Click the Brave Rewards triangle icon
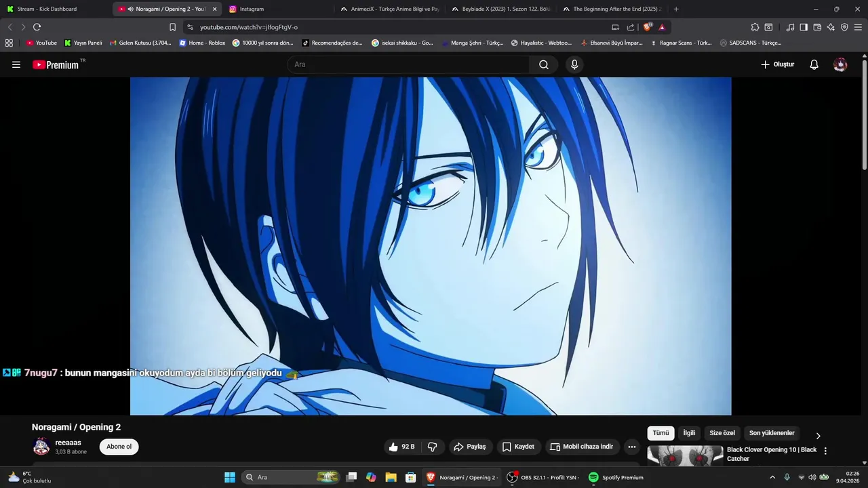 point(662,27)
